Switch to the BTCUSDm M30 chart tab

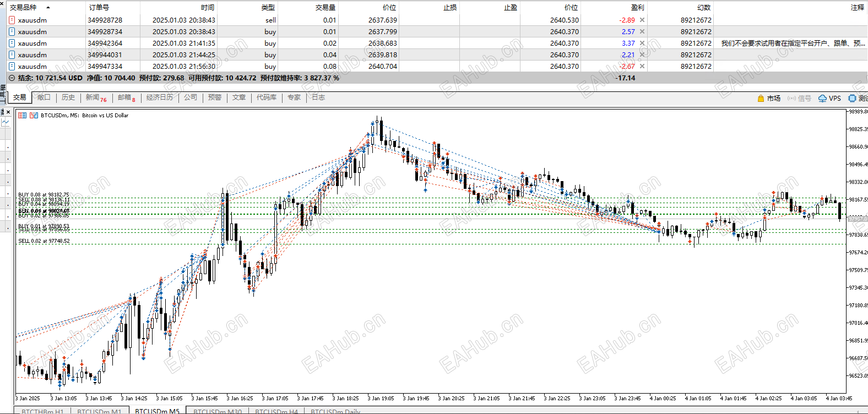[x=218, y=411]
